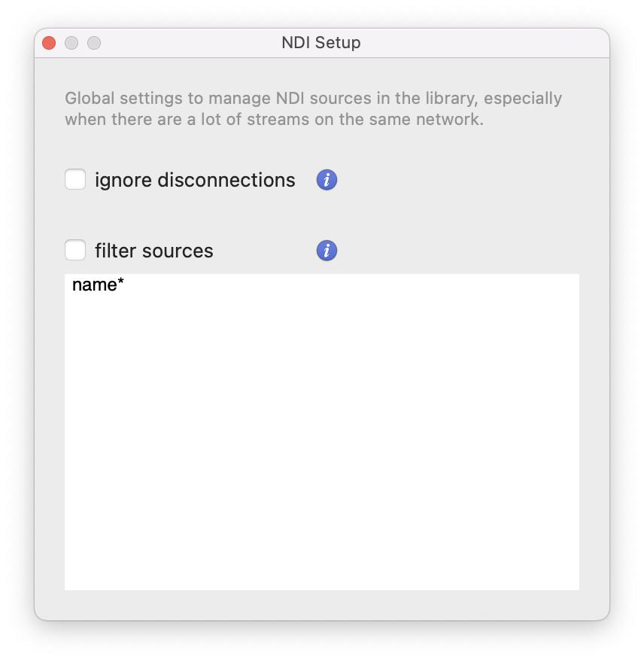644x661 pixels.
Task: Click the greyed-out minimize window button
Action: pos(71,43)
